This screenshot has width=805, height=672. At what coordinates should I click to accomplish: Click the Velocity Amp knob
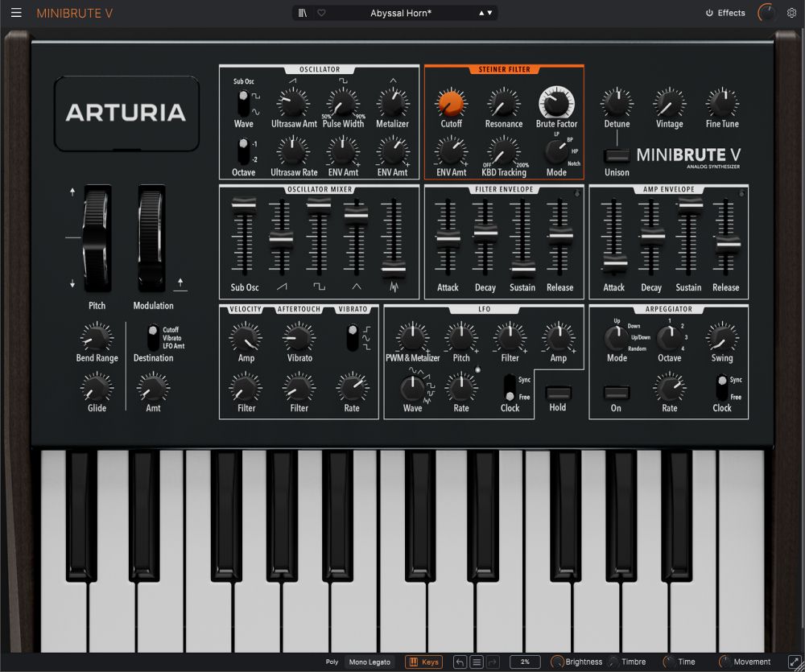(x=246, y=337)
